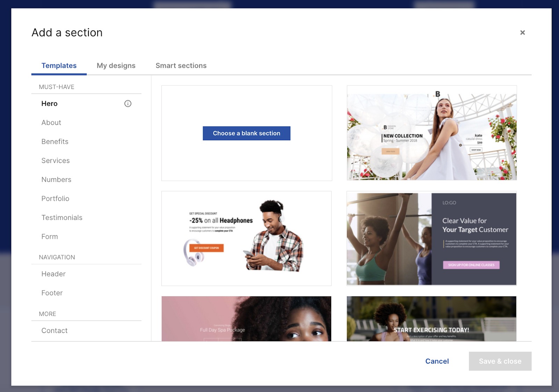Open the Smart sections tab
This screenshot has height=392, width=559.
181,65
